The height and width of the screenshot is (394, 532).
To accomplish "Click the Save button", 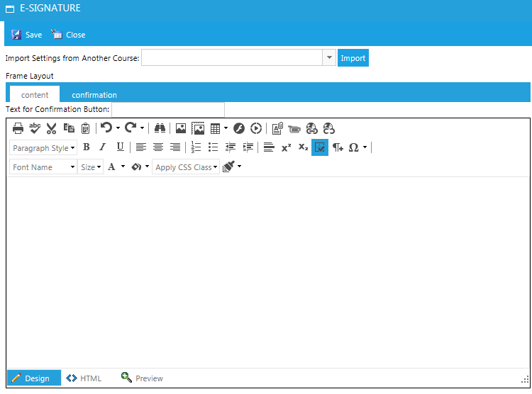I will coord(27,35).
